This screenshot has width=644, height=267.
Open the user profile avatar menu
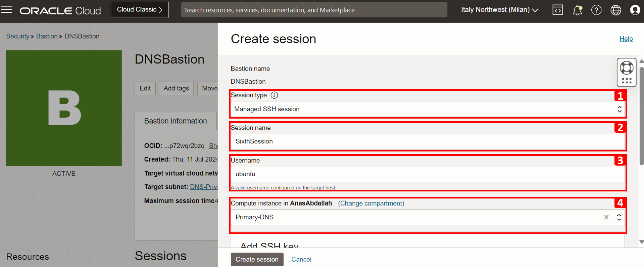[x=635, y=10]
